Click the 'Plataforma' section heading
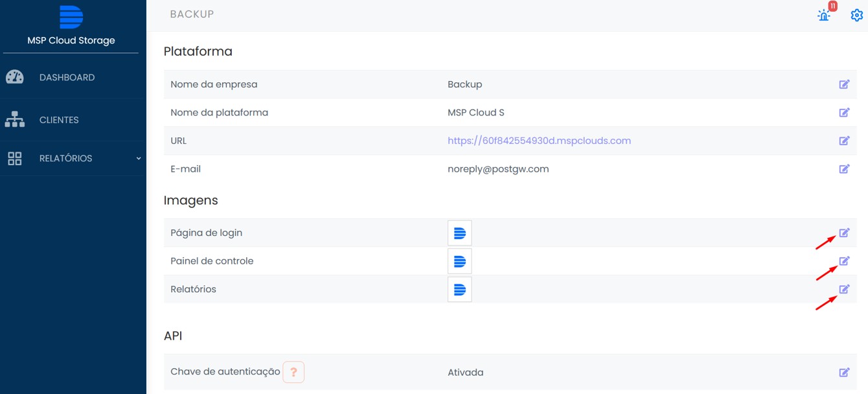Viewport: 868px width, 394px height. coord(198,51)
